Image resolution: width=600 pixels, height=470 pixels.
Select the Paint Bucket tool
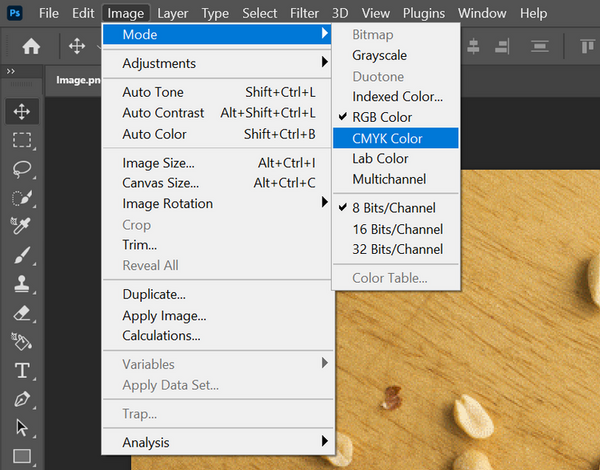(22, 341)
